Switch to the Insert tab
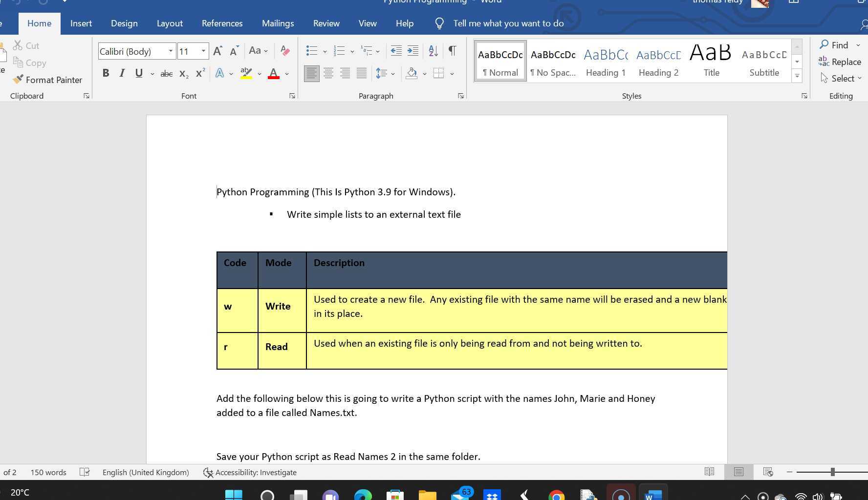Viewport: 868px width, 500px height. coord(81,23)
